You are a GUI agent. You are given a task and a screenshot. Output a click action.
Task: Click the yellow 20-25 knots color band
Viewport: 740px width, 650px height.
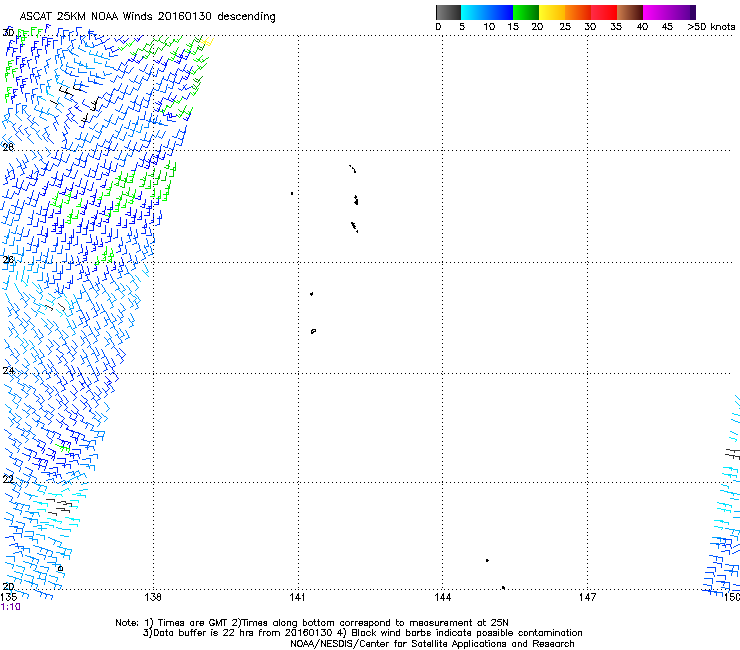pyautogui.click(x=552, y=12)
